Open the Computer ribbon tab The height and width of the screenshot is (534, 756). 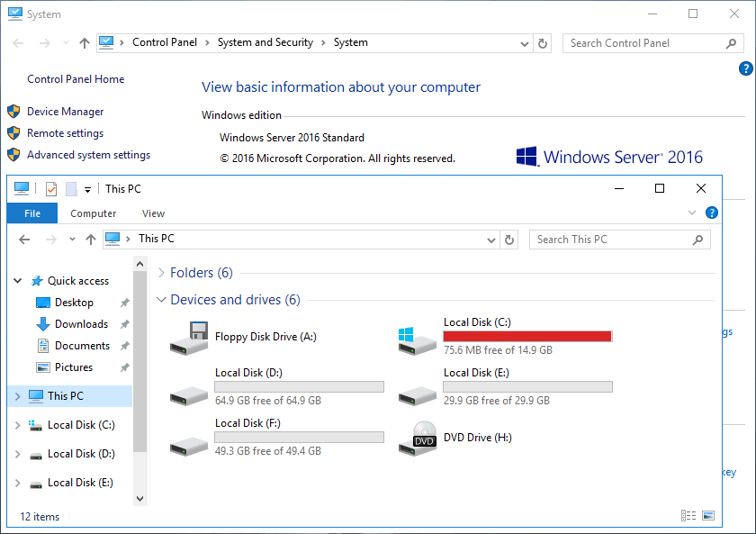(x=94, y=213)
